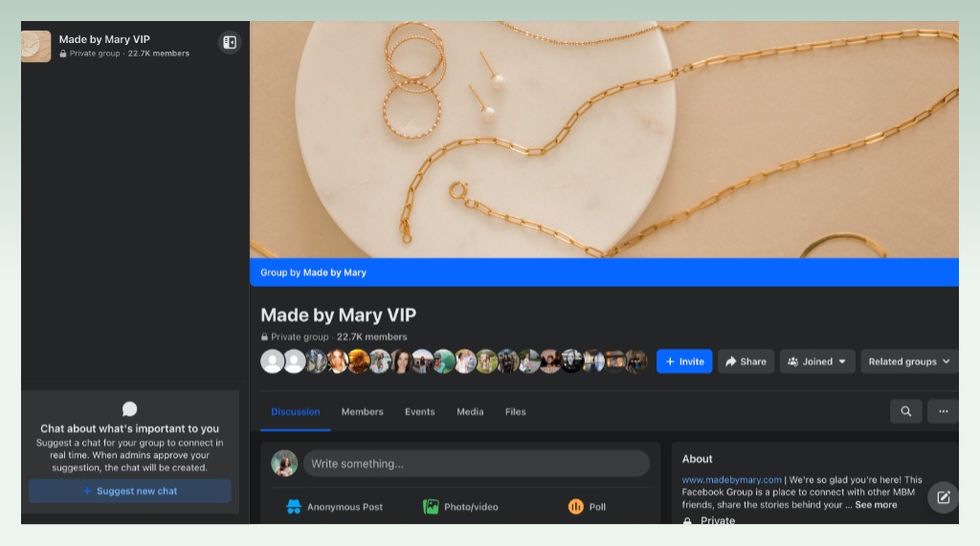This screenshot has height=546, width=980.
Task: Click your profile avatar beside Write something
Action: 284,464
